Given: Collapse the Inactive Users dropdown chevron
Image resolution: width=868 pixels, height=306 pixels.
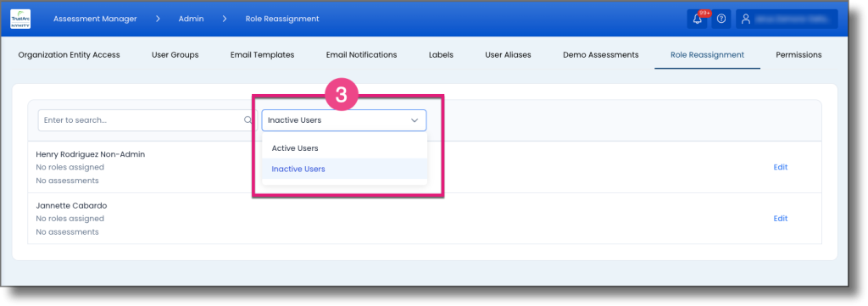Looking at the screenshot, I should (x=414, y=120).
